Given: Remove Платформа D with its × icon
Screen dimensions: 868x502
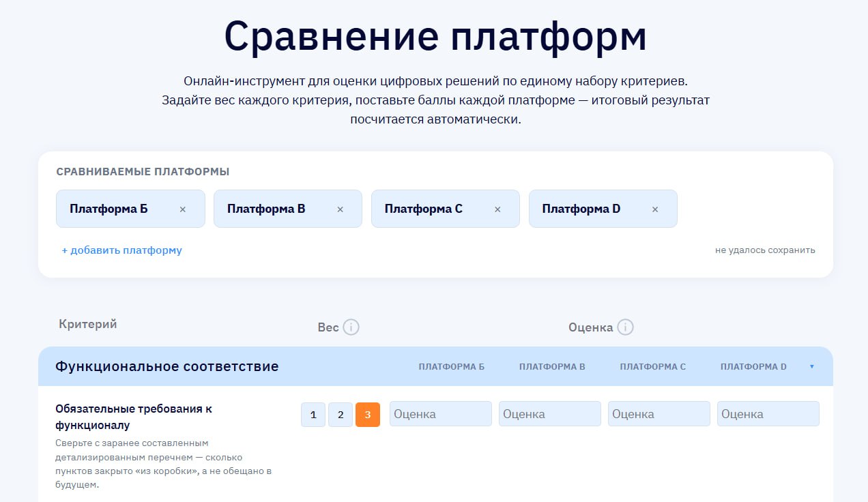Looking at the screenshot, I should click(x=655, y=209).
